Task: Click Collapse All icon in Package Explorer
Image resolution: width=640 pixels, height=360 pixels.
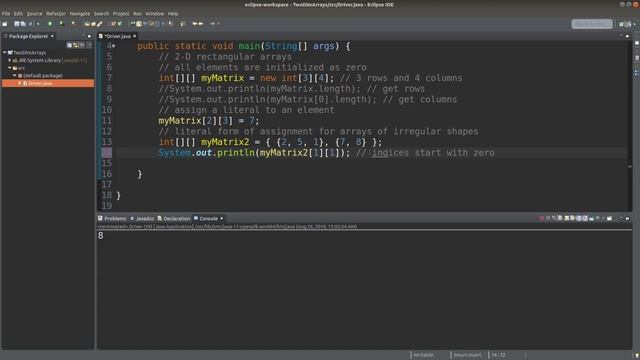Action: [x=69, y=45]
